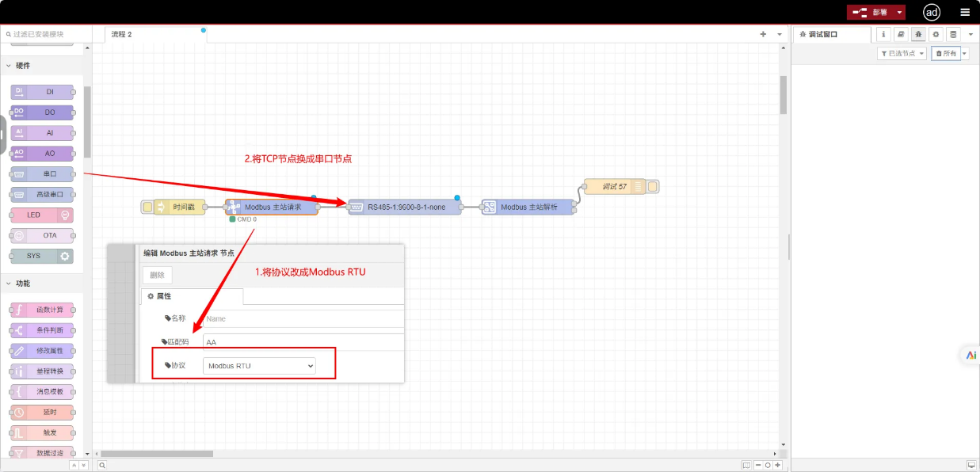Open the context data stack icon
The height and width of the screenshot is (472, 980).
(x=953, y=35)
